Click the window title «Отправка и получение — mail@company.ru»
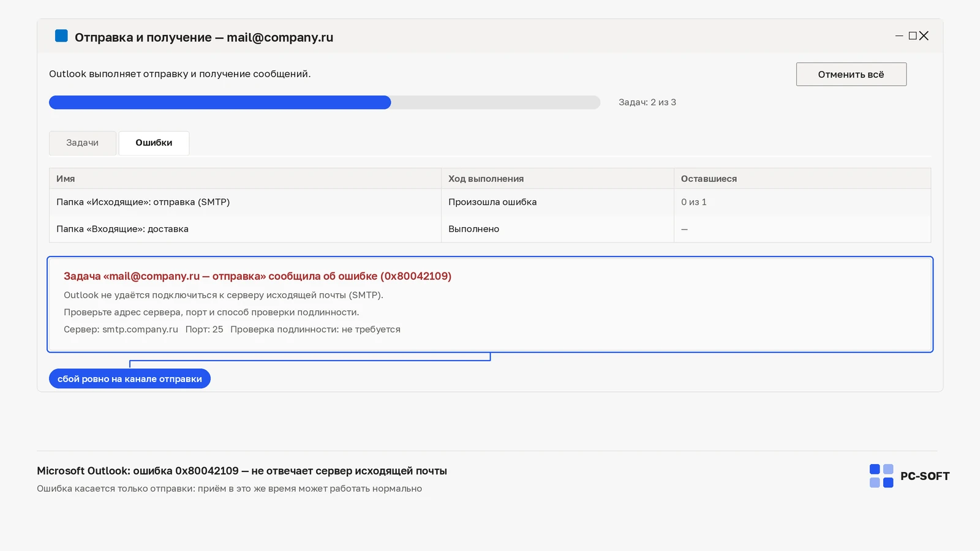 204,37
